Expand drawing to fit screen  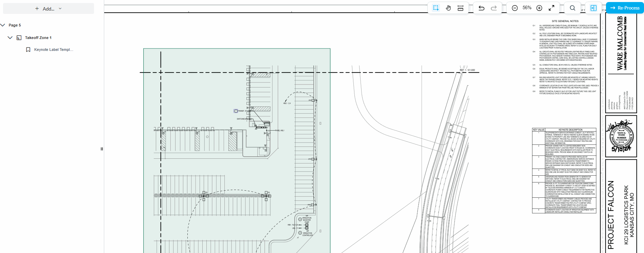pos(551,8)
